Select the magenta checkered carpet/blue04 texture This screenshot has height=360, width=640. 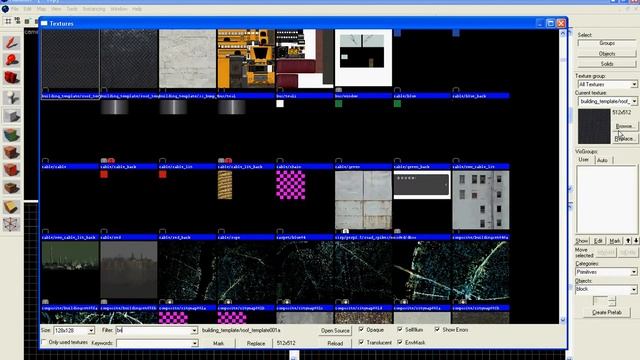[291, 185]
